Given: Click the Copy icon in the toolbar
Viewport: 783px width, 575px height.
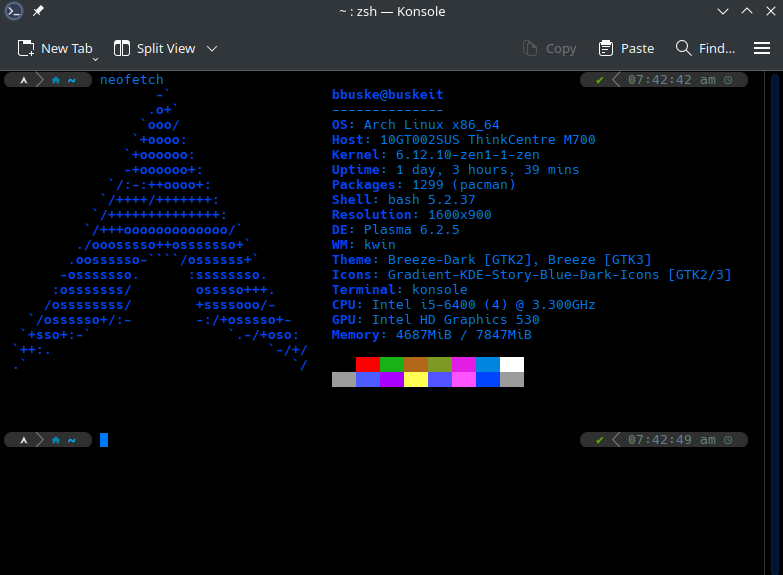Looking at the screenshot, I should click(x=531, y=48).
